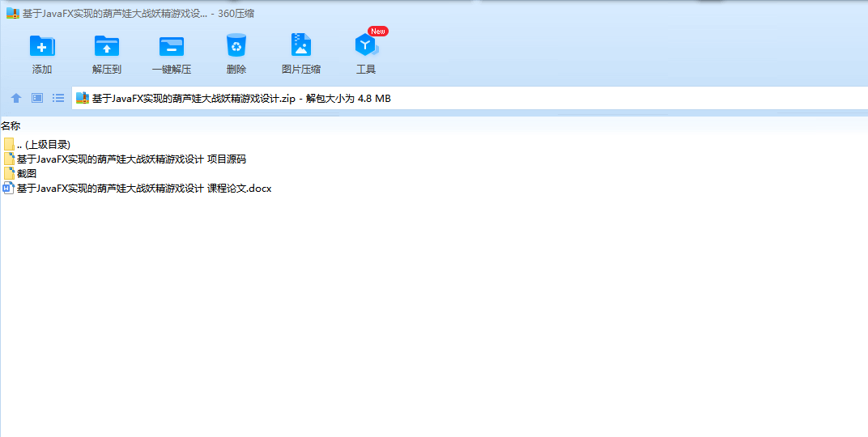Switch to list view mode icon
868x437 pixels.
point(58,98)
